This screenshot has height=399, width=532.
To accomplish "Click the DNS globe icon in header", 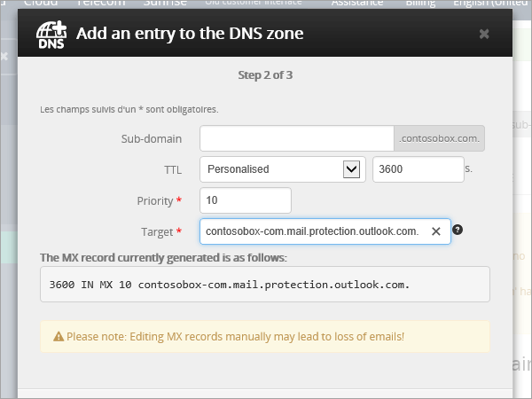I will click(x=52, y=35).
